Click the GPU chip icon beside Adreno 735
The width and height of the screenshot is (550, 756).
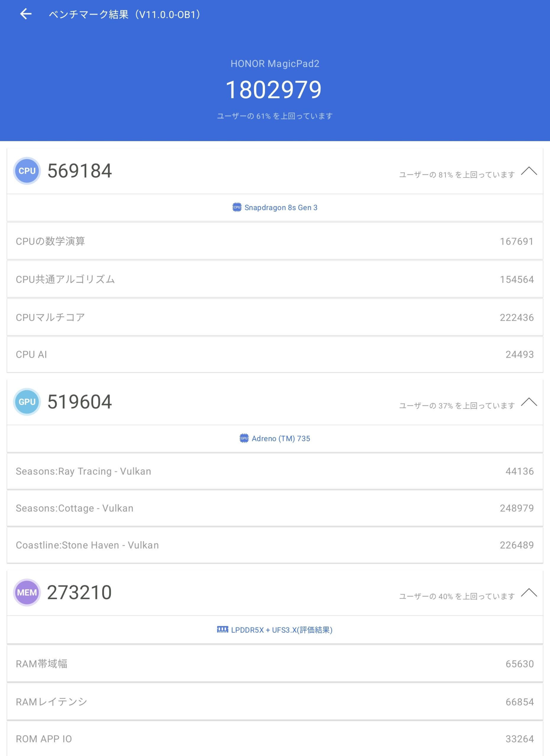tap(244, 438)
